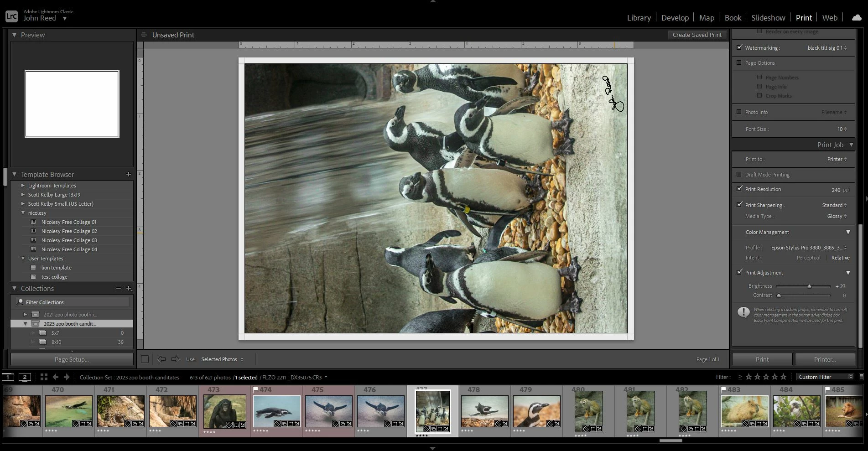The height and width of the screenshot is (451, 868).
Task: Select main window display 1 icon
Action: (x=8, y=377)
